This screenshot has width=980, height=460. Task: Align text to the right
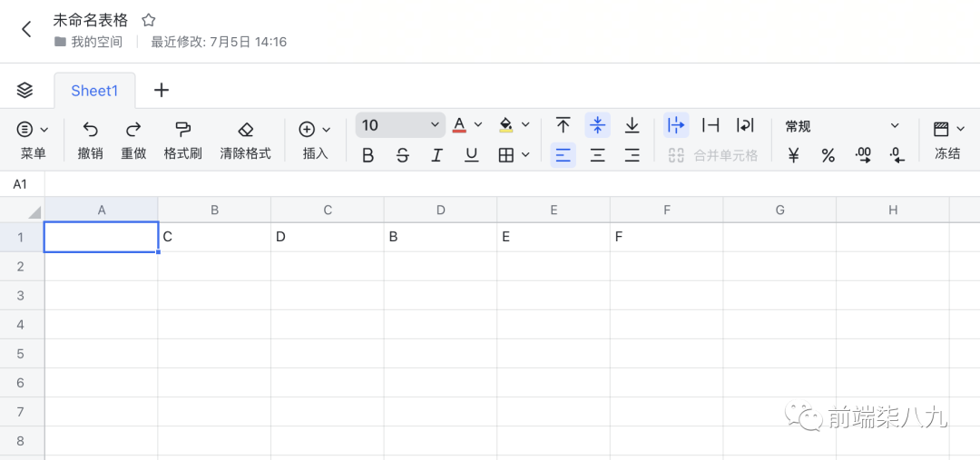point(632,155)
